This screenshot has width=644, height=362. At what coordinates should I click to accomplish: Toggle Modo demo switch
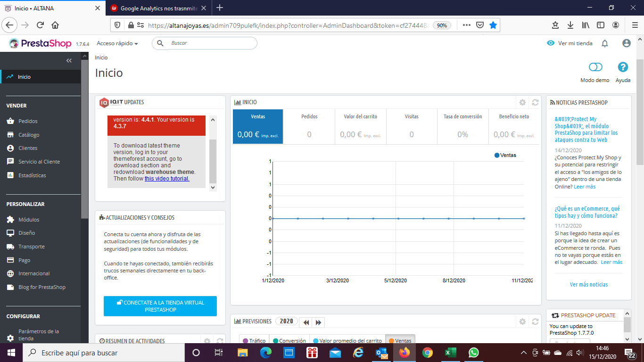[595, 67]
